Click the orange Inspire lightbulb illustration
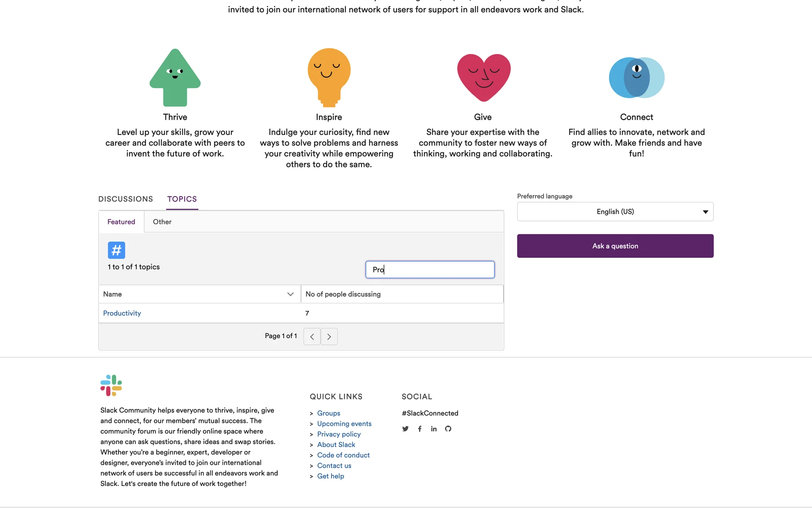 point(329,77)
